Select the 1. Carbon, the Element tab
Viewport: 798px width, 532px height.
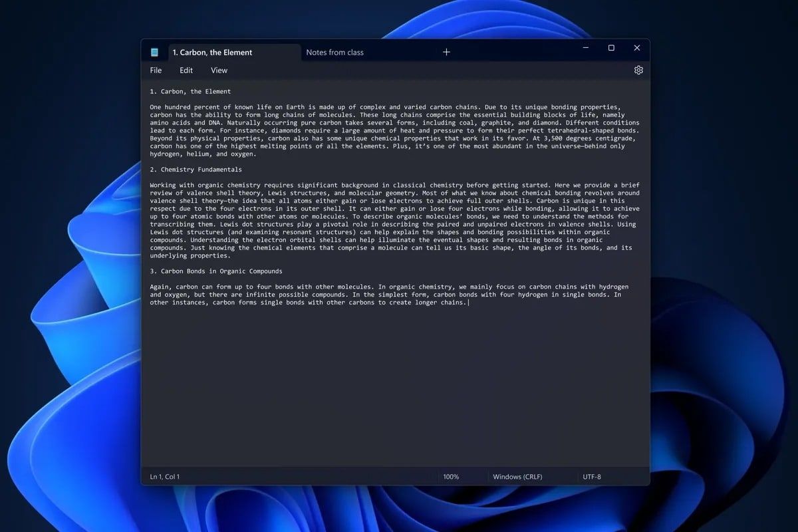(x=212, y=53)
